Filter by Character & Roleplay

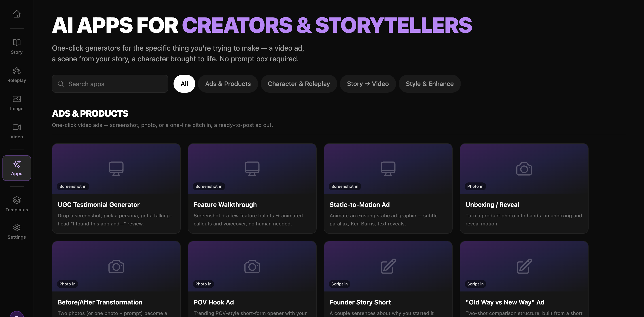(299, 84)
